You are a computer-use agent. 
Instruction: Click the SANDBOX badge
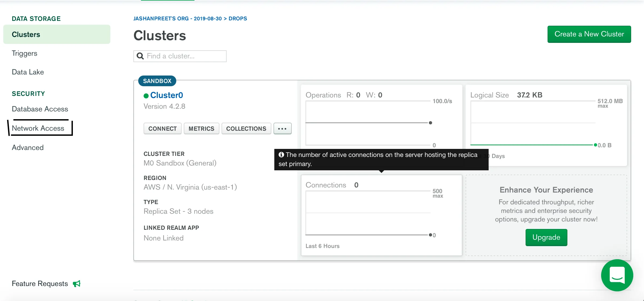(x=157, y=81)
